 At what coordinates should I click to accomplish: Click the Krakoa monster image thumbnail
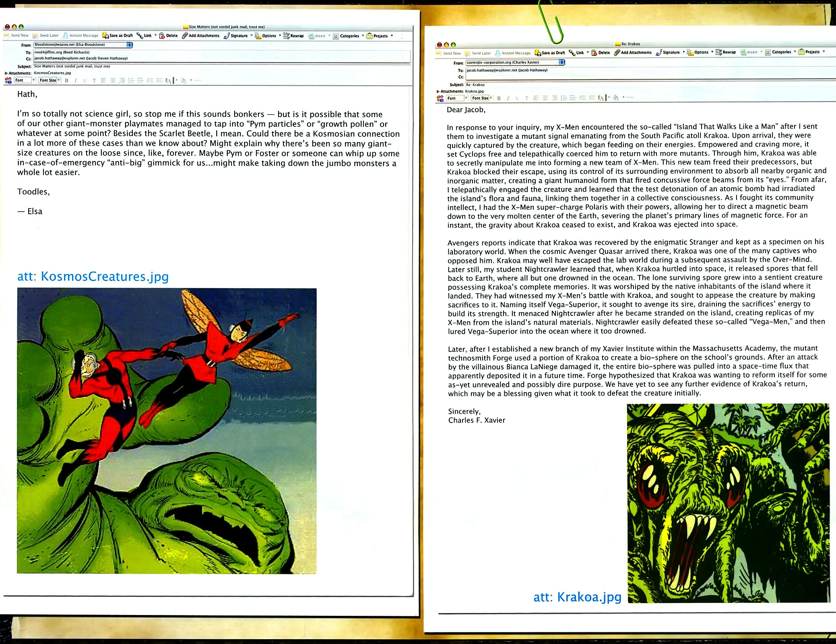[728, 503]
